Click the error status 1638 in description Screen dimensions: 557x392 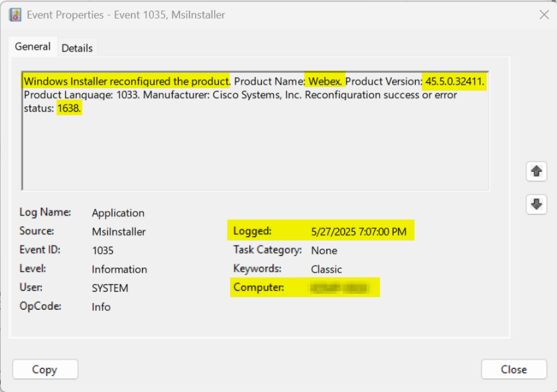click(69, 108)
